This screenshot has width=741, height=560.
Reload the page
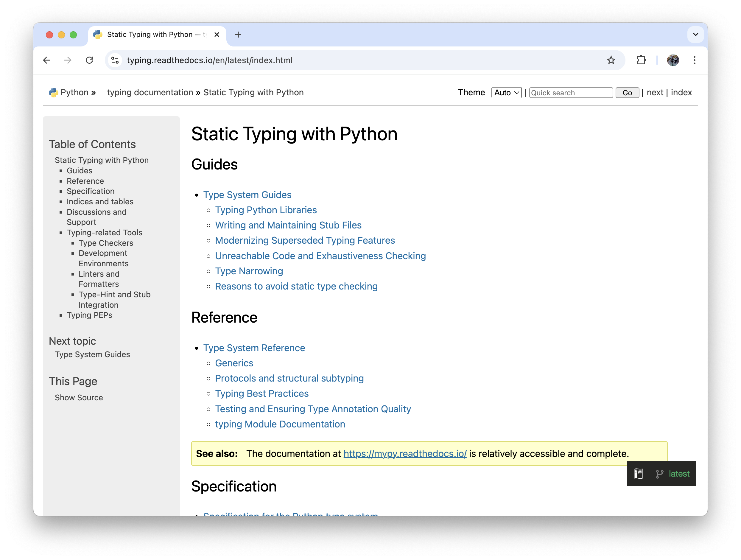pos(89,60)
